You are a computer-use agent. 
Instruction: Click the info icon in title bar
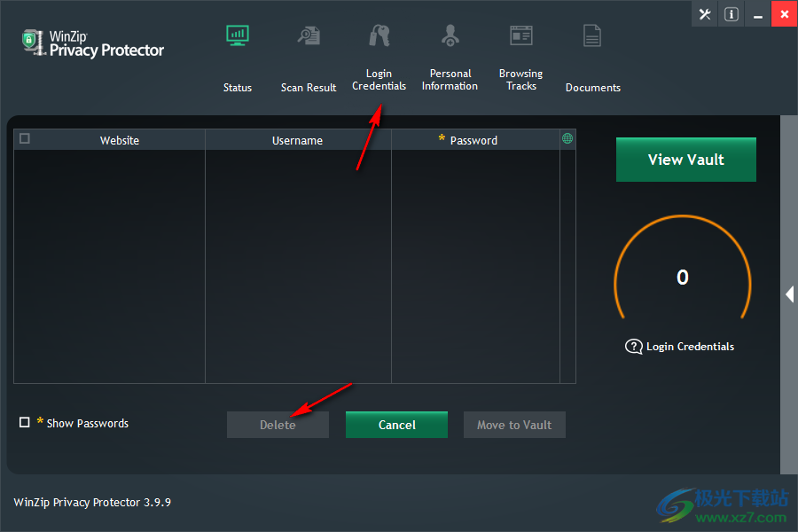click(731, 14)
